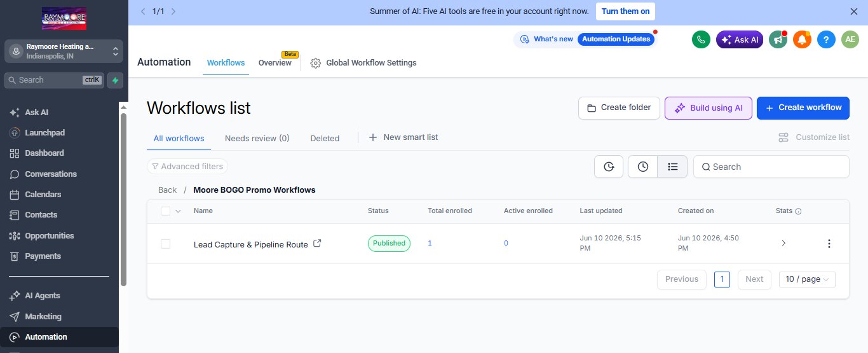Open the Raymoore Heating account switcher
Image resolution: width=868 pixels, height=353 pixels.
click(x=64, y=52)
